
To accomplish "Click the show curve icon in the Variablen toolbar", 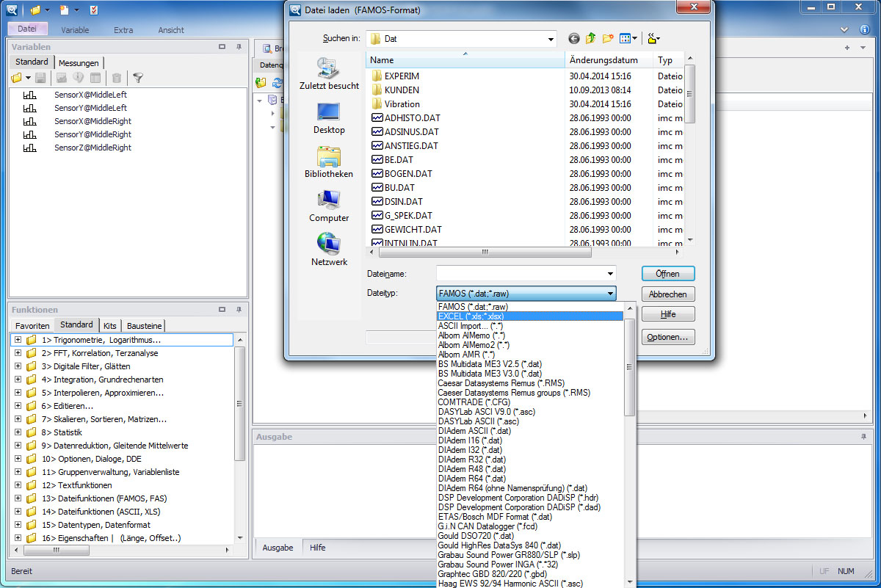I will click(x=62, y=78).
